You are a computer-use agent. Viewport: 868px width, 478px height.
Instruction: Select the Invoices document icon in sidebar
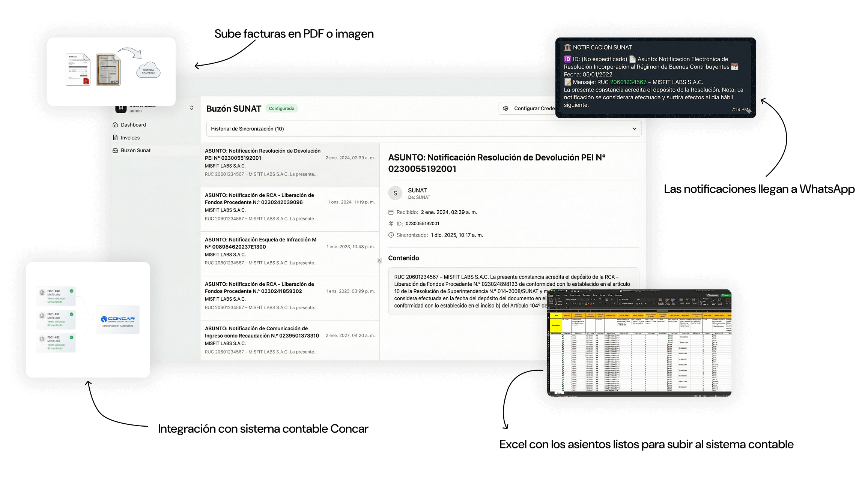(x=116, y=138)
